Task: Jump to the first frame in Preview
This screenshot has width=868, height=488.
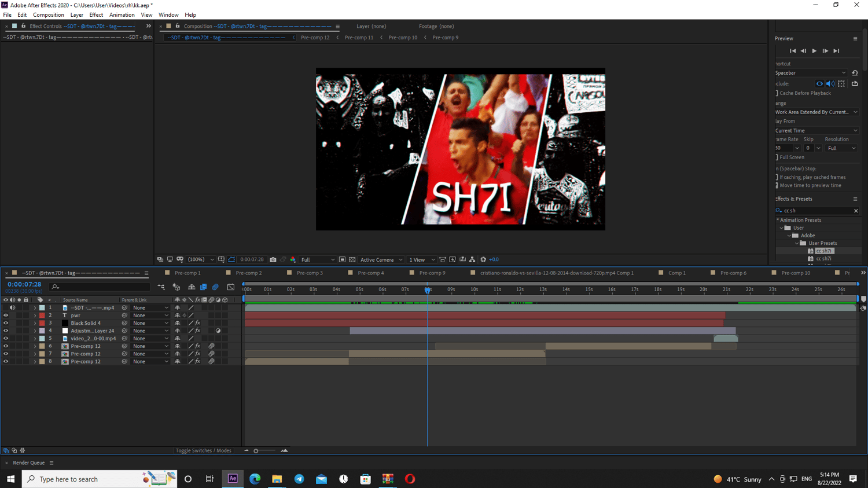Action: 793,51
